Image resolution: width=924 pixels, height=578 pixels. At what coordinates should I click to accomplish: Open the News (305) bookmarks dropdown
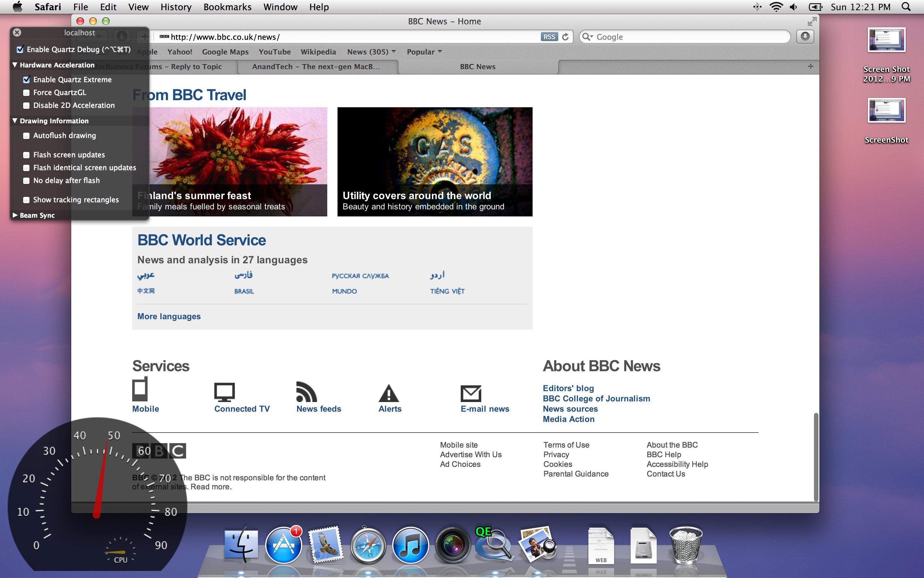(371, 52)
